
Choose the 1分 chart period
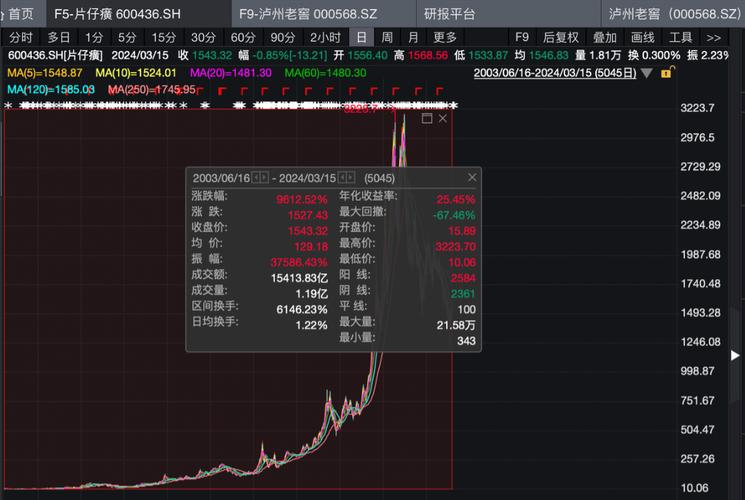pos(94,38)
